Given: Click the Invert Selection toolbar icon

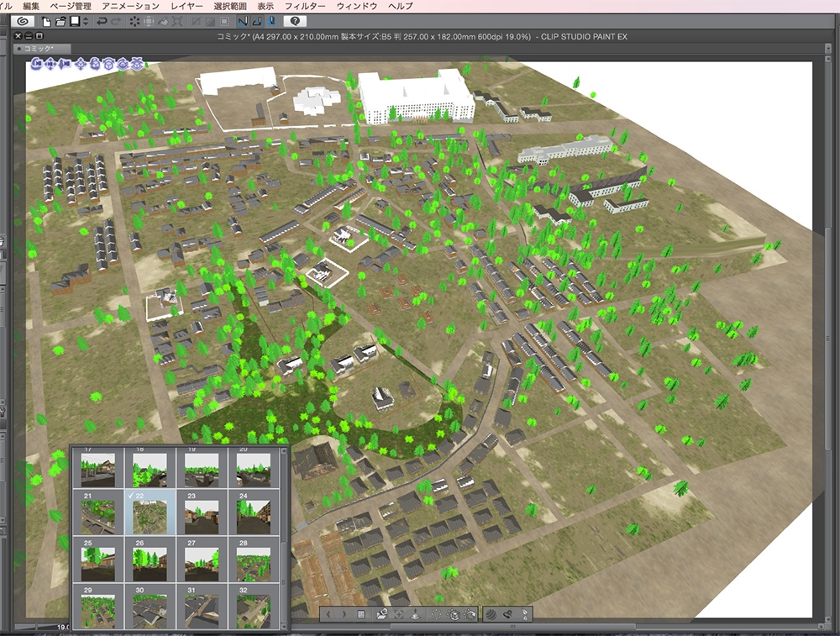Looking at the screenshot, I should click(x=210, y=22).
